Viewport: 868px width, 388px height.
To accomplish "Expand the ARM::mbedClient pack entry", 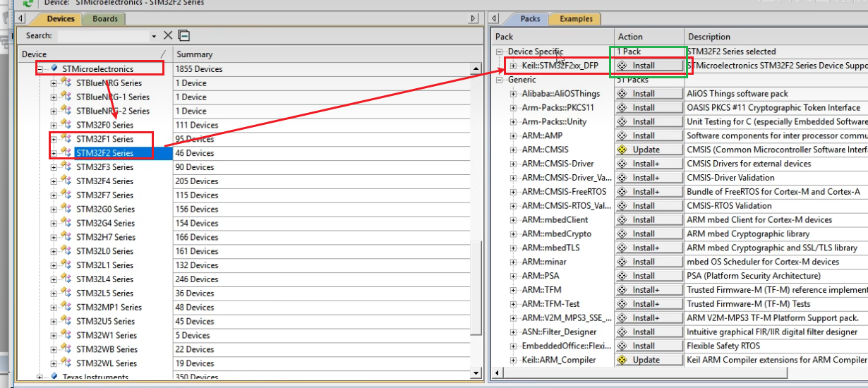I will (514, 220).
